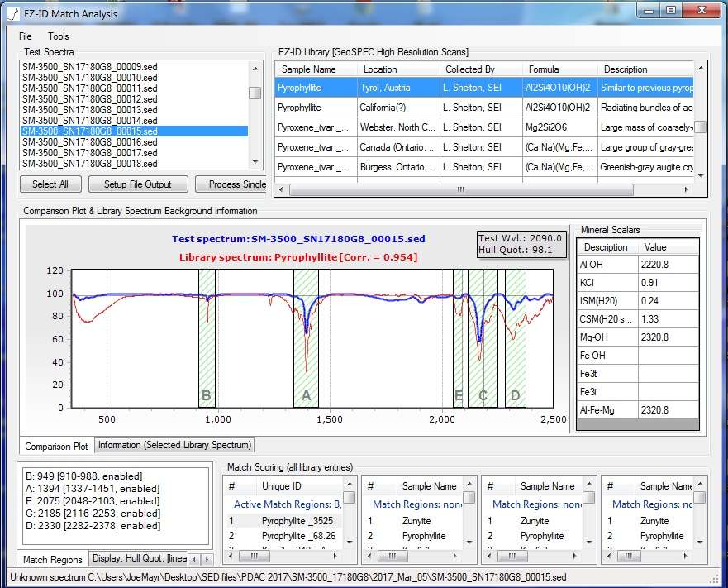Click library table scroll right arrow
The image size is (728, 588).
click(x=686, y=189)
